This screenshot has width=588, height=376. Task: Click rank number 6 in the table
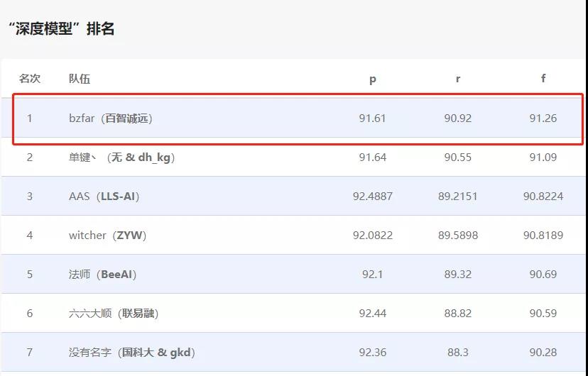coord(30,314)
